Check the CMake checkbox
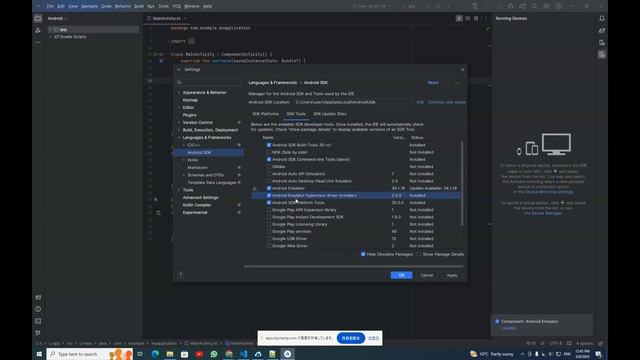640x360 pixels. [269, 167]
